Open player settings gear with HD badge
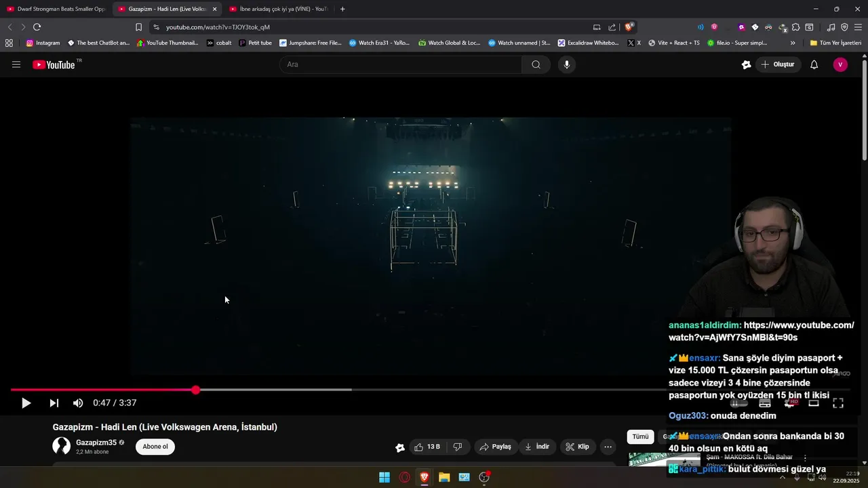868x488 pixels. coord(790,403)
